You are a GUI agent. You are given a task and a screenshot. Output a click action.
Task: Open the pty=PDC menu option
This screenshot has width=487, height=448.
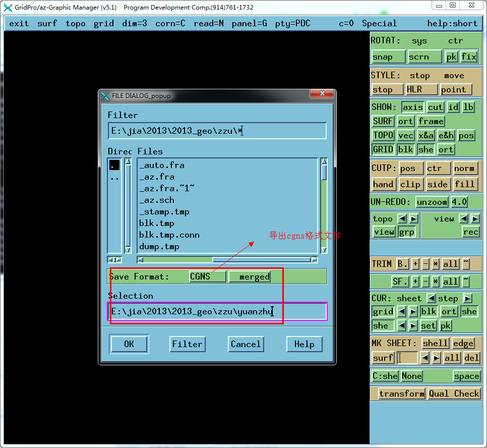point(292,23)
